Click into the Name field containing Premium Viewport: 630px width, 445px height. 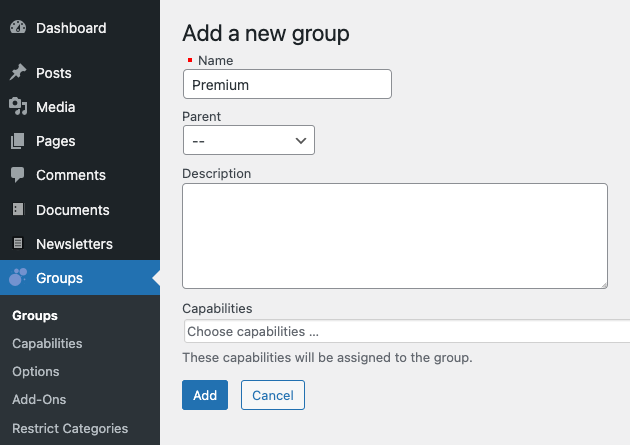pyautogui.click(x=287, y=84)
